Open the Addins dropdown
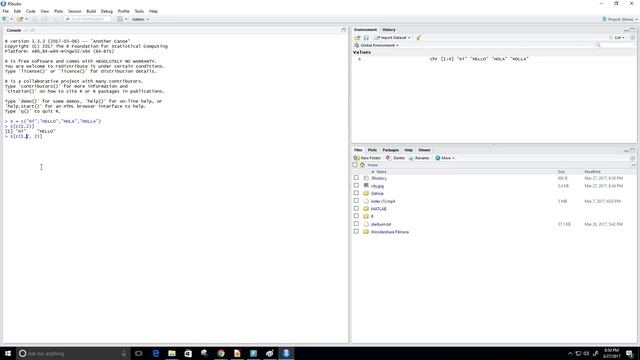Image resolution: width=640 pixels, height=360 pixels. 140,19
